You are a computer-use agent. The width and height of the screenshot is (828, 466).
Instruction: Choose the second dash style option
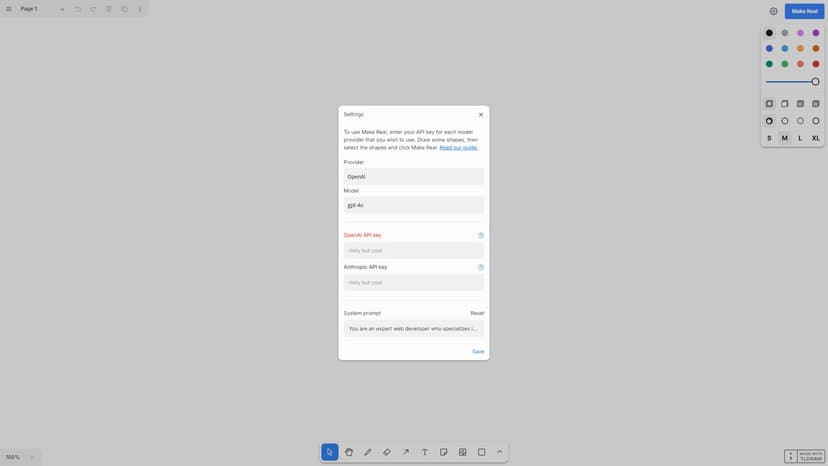pos(785,121)
